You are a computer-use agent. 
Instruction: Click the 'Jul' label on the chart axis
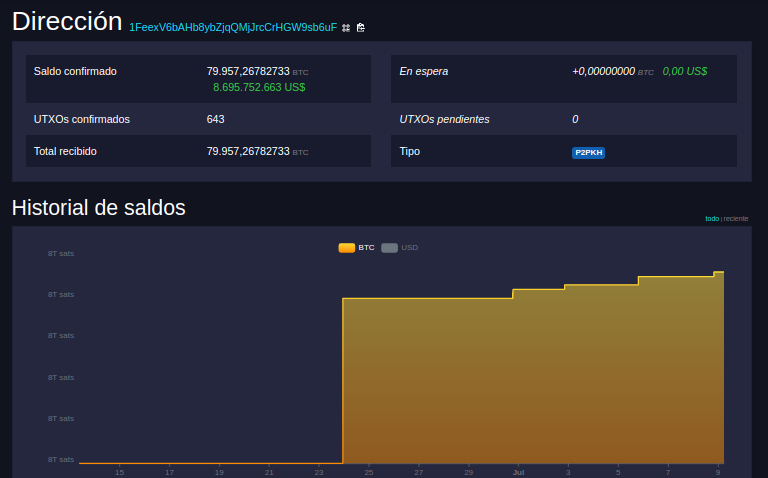click(x=518, y=471)
